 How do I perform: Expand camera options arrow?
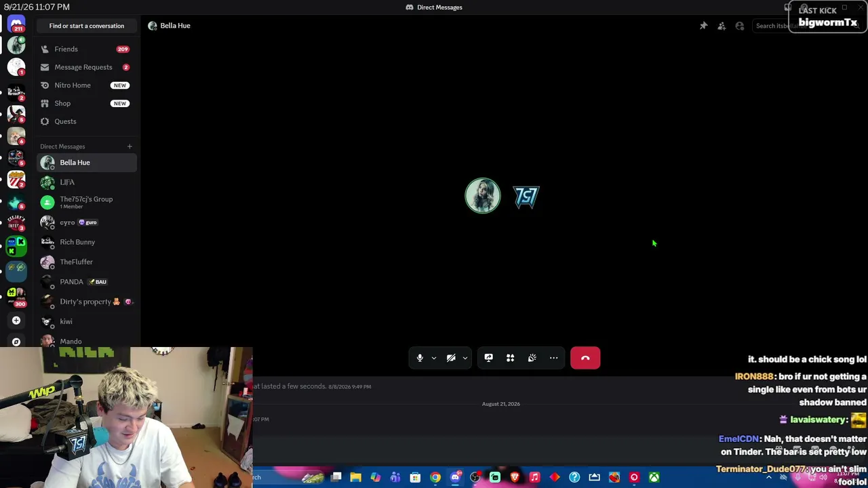(x=465, y=358)
